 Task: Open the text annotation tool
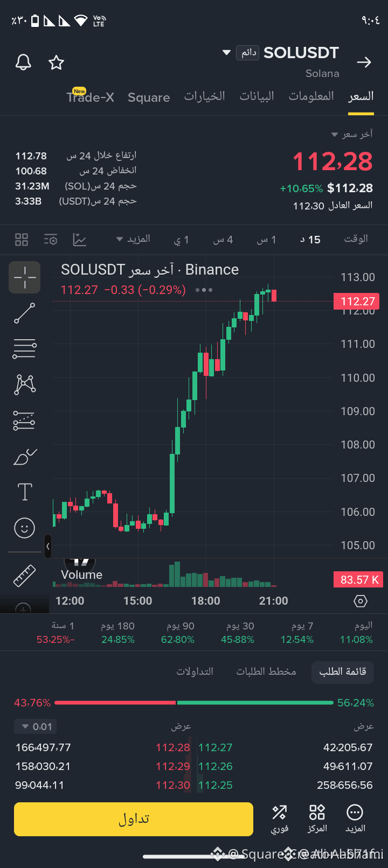point(25,492)
